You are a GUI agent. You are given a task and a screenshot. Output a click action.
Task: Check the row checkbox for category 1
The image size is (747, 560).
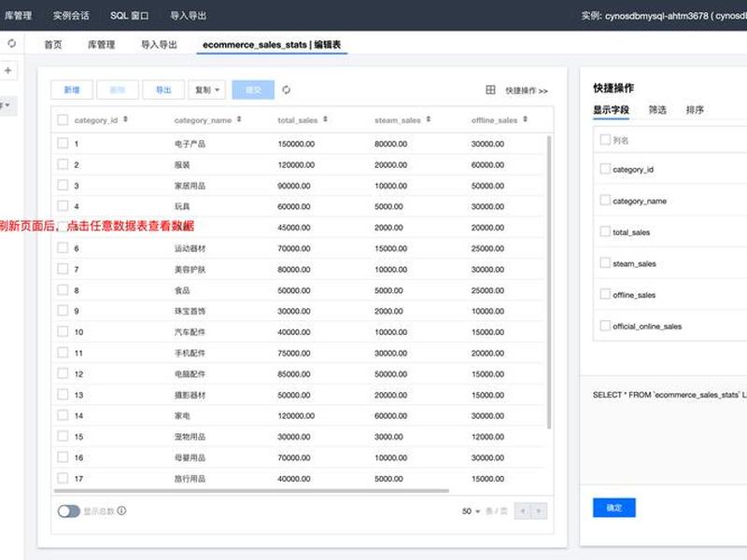tap(63, 143)
